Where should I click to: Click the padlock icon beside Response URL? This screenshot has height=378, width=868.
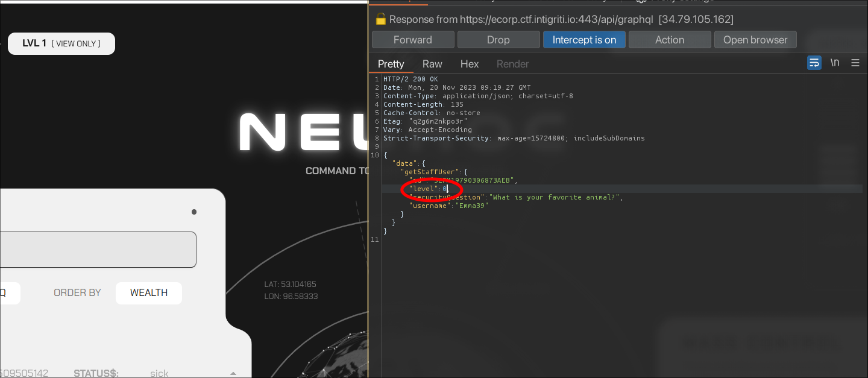[x=380, y=19]
